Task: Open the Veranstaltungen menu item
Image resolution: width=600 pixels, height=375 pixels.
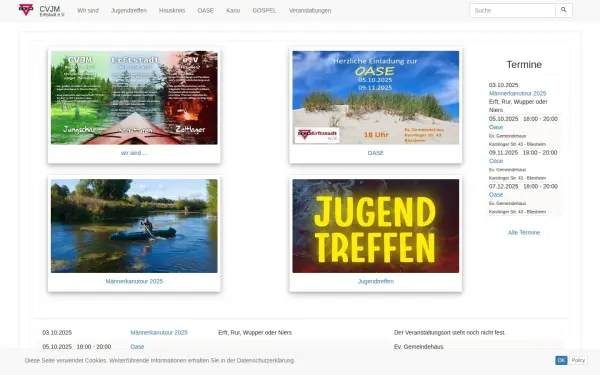Action: (310, 11)
